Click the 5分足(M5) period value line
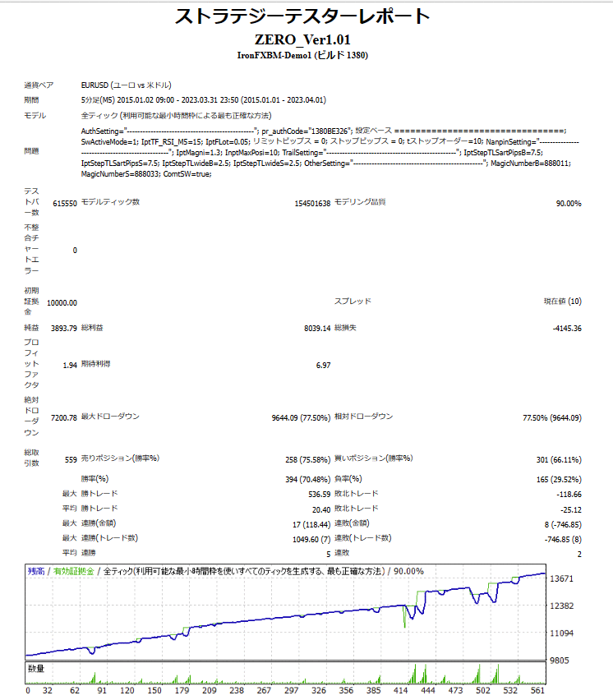This screenshot has width=613, height=700. point(203,100)
